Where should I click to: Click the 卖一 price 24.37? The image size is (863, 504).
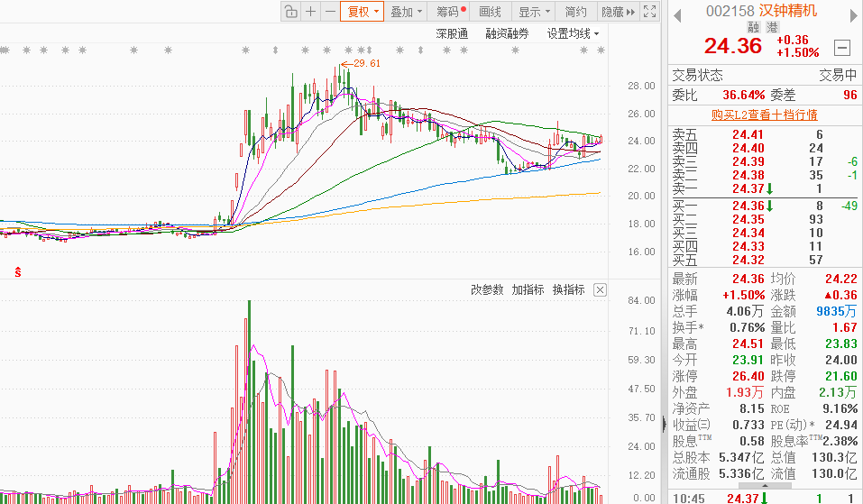pyautogui.click(x=748, y=188)
